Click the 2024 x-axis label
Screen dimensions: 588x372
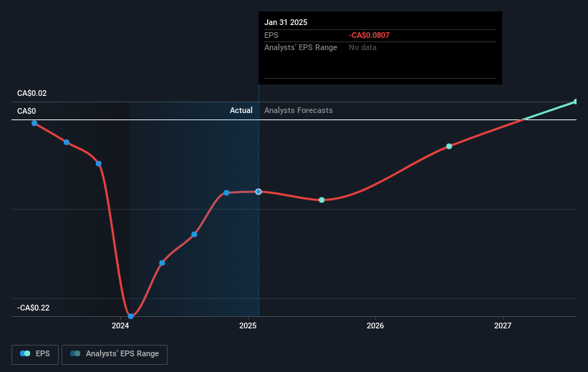click(x=120, y=325)
